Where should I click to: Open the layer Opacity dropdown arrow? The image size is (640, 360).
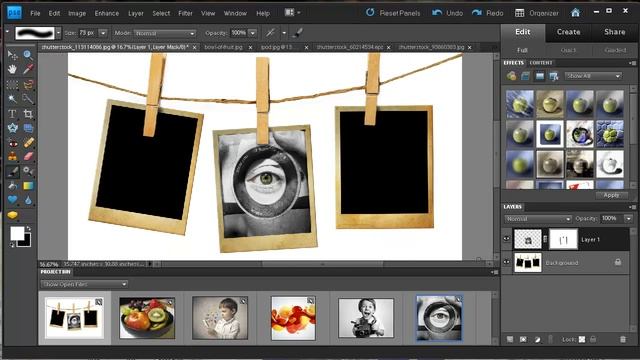coord(629,219)
